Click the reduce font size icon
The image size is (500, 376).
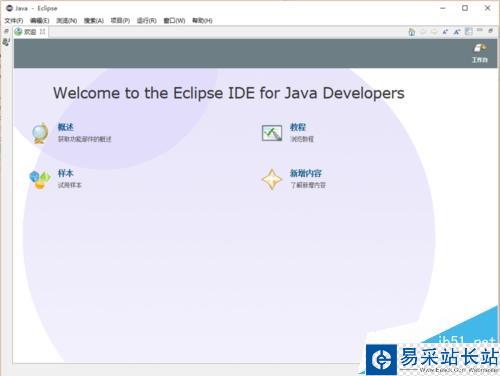click(445, 32)
